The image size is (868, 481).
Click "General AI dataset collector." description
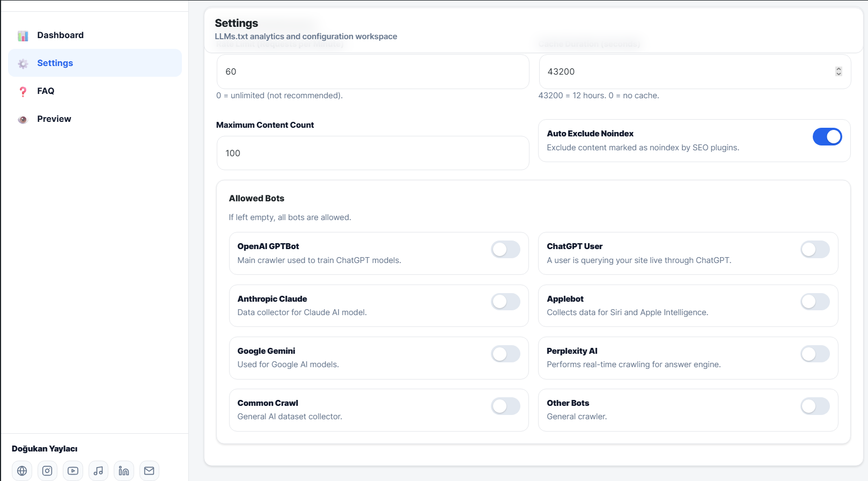point(290,417)
